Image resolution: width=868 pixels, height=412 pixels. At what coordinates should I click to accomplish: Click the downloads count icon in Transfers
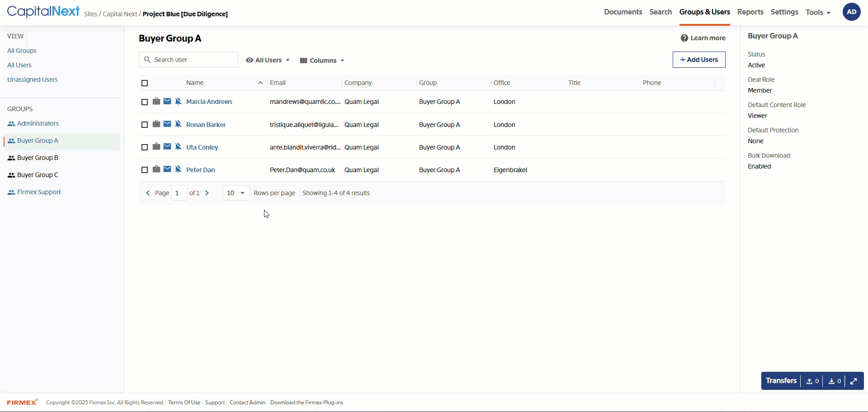coord(835,381)
